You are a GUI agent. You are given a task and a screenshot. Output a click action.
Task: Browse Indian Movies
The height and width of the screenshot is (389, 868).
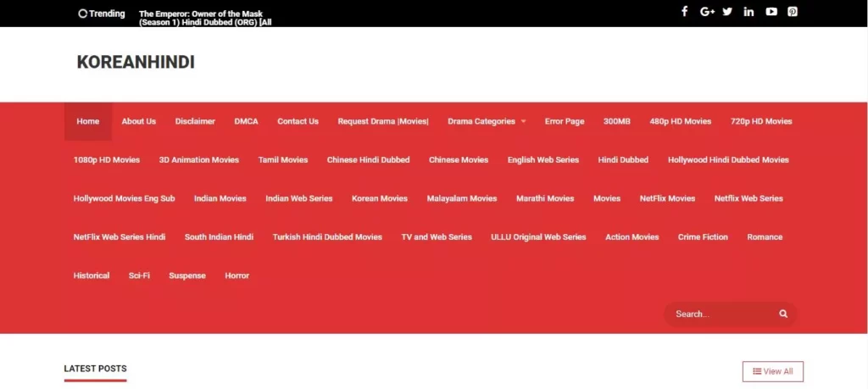click(x=220, y=198)
